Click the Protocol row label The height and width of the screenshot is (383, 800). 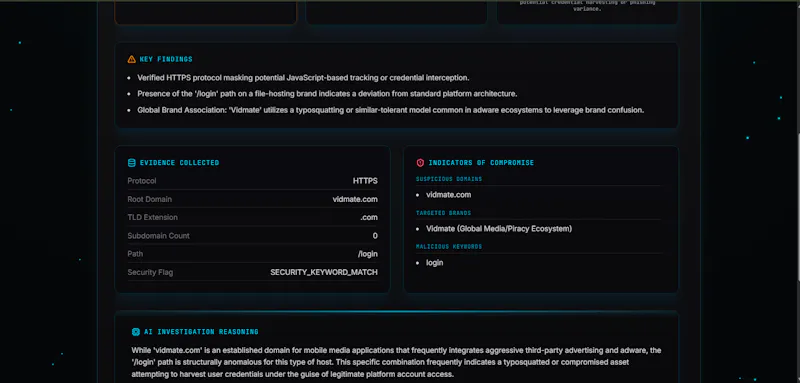142,181
